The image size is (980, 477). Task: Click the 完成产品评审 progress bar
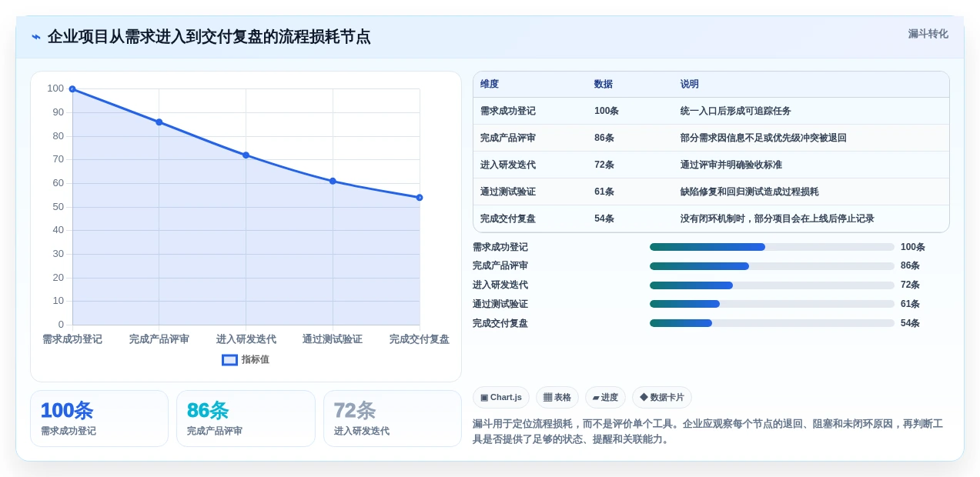point(772,266)
